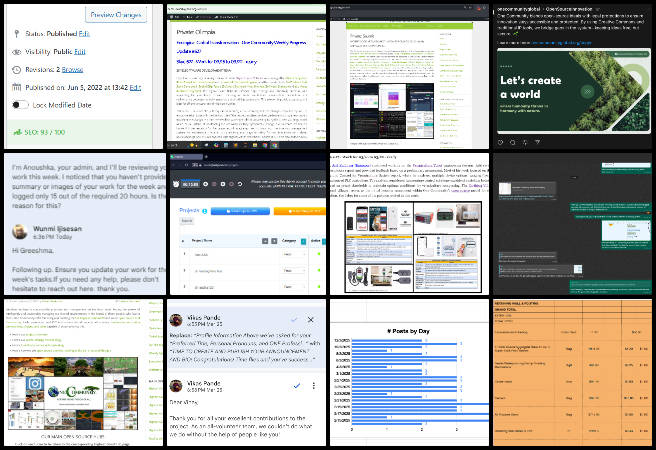Open the One Community open source hub collage
656x450 pixels.
(73, 394)
